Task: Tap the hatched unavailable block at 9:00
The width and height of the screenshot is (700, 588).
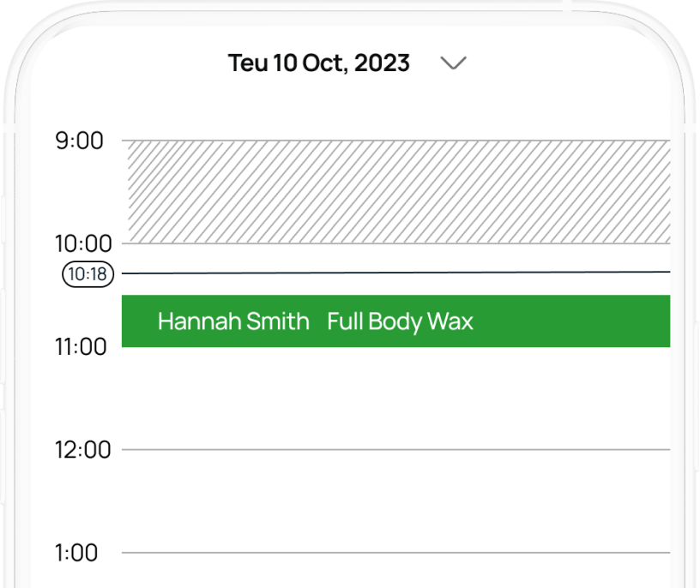Action: [399, 192]
